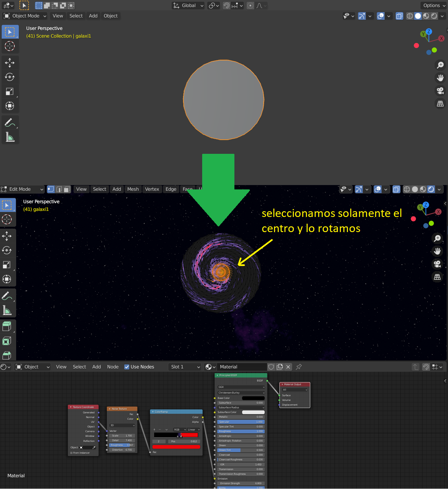Collapse the Principled BSDF node
The width and height of the screenshot is (448, 489).
click(217, 375)
